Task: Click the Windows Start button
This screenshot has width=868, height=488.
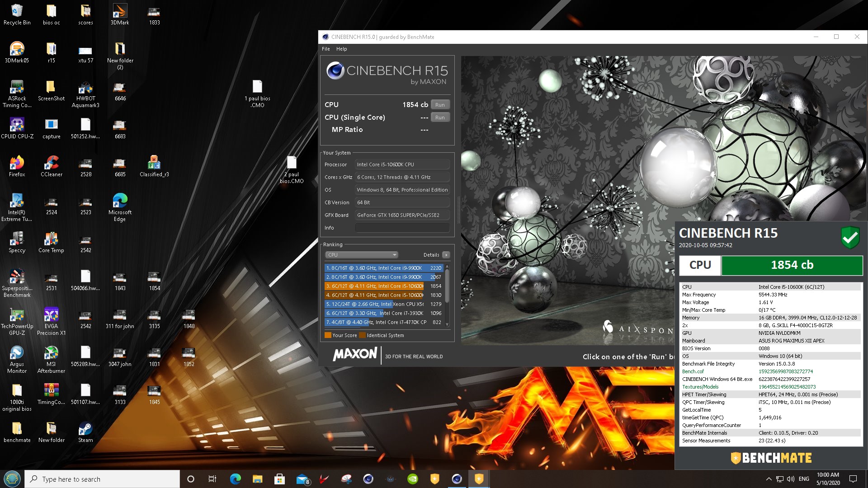Action: point(12,479)
